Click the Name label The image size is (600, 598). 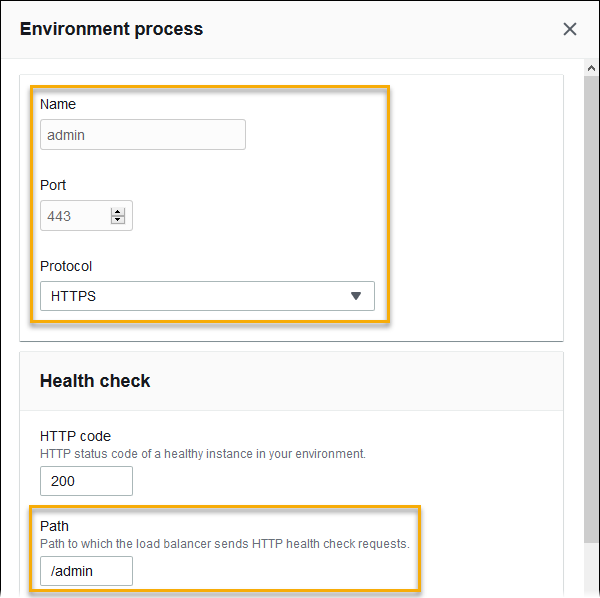click(x=58, y=104)
